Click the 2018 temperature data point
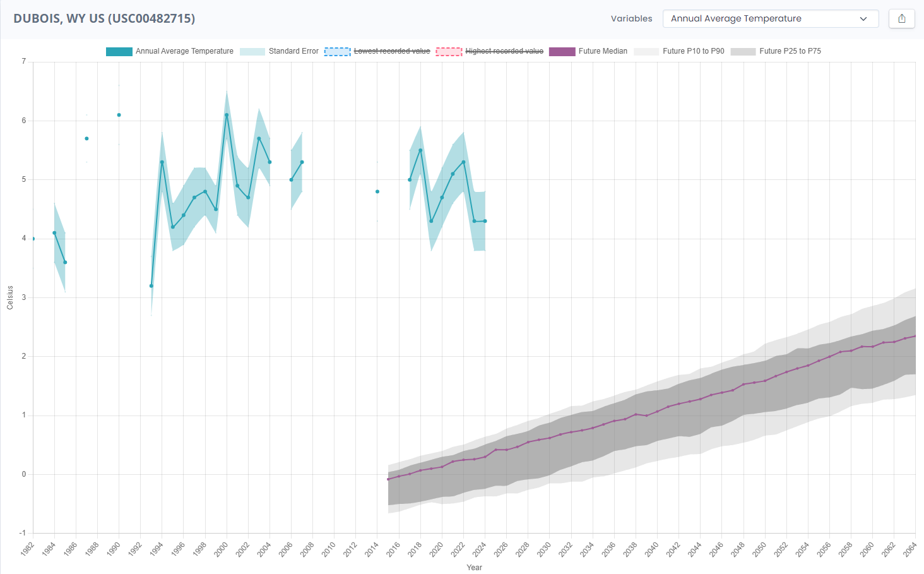924x574 pixels. tap(420, 150)
